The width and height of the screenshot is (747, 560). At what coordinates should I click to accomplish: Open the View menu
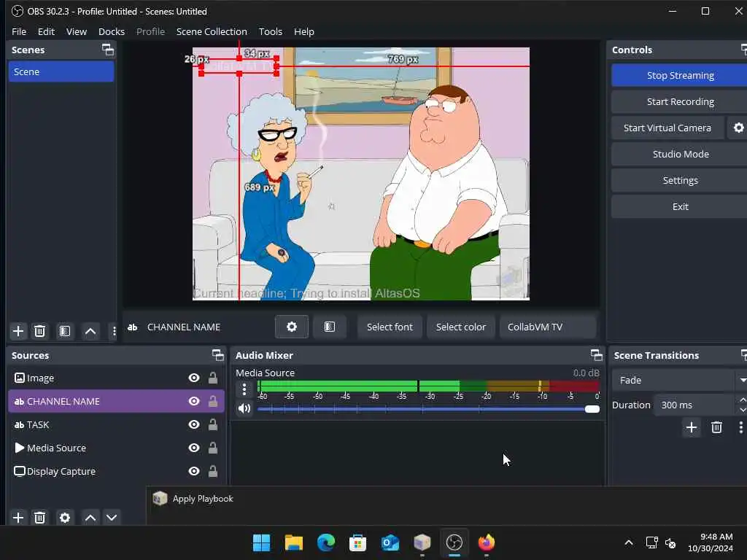(76, 31)
